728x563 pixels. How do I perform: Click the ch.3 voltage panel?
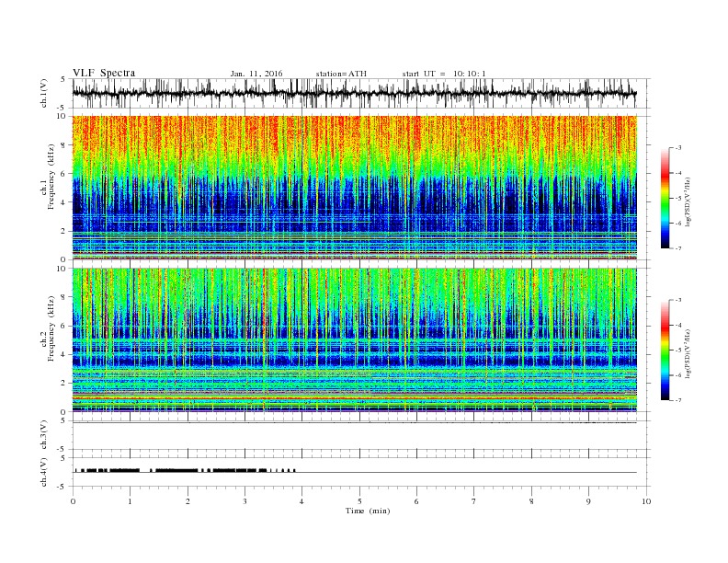click(x=361, y=435)
